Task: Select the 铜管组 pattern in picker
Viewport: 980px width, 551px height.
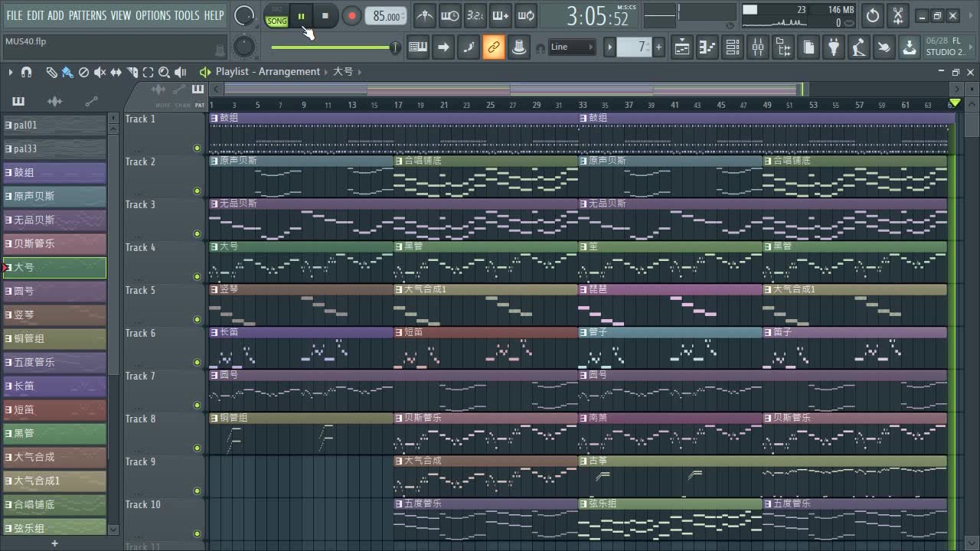Action: 54,338
